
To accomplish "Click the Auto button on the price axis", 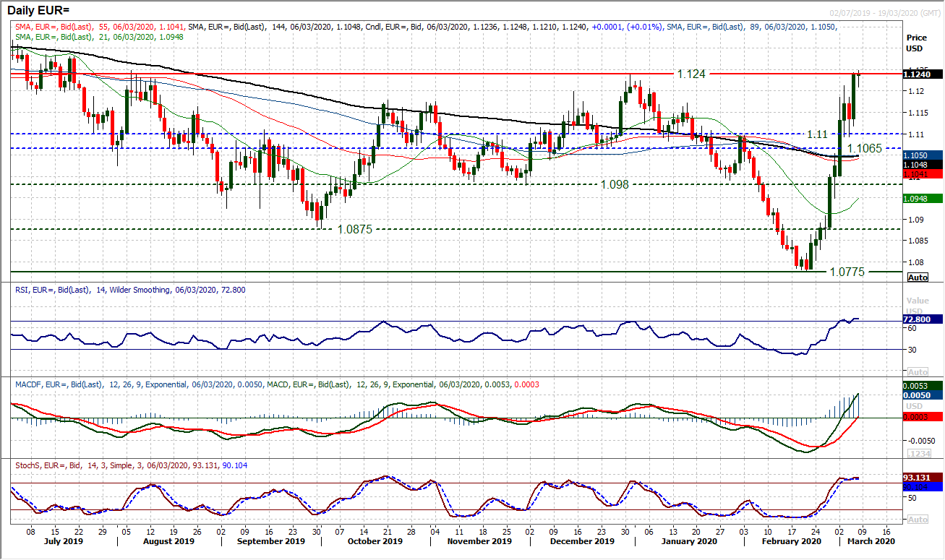I will tap(917, 277).
